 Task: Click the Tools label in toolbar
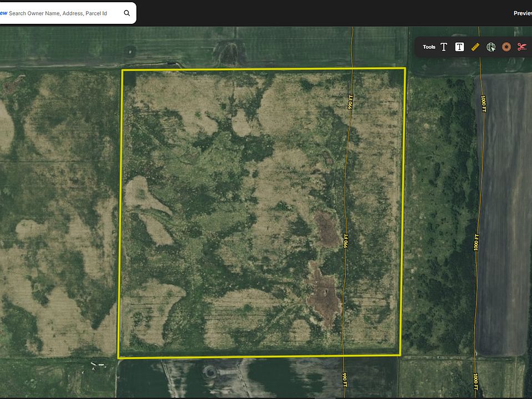click(429, 47)
